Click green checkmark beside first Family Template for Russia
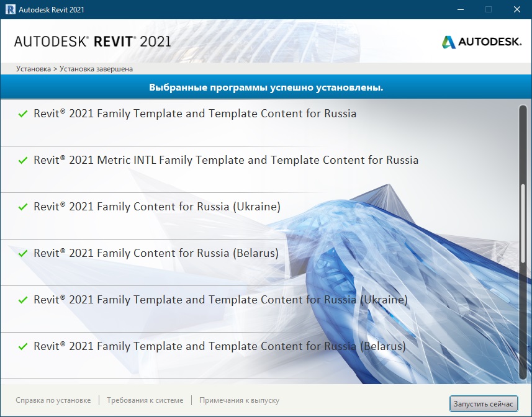 [x=23, y=114]
